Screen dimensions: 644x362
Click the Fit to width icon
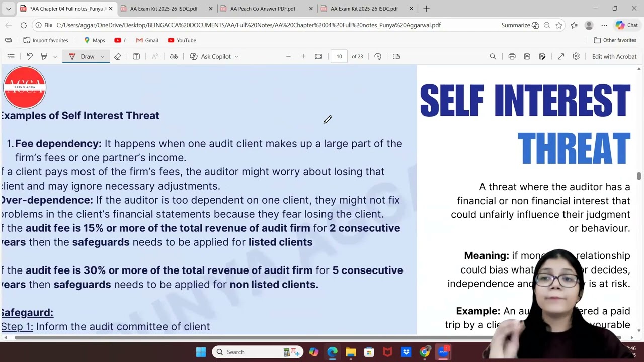(318, 56)
